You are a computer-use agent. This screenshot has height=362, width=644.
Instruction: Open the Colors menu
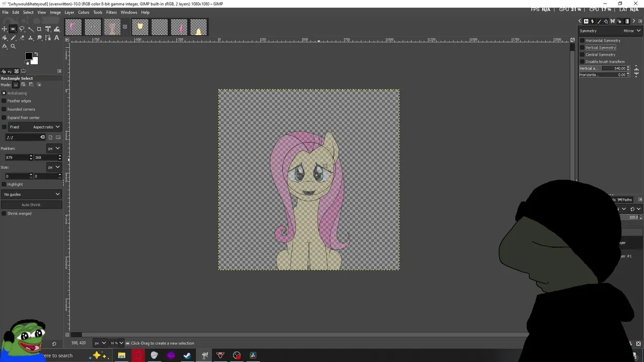click(84, 12)
